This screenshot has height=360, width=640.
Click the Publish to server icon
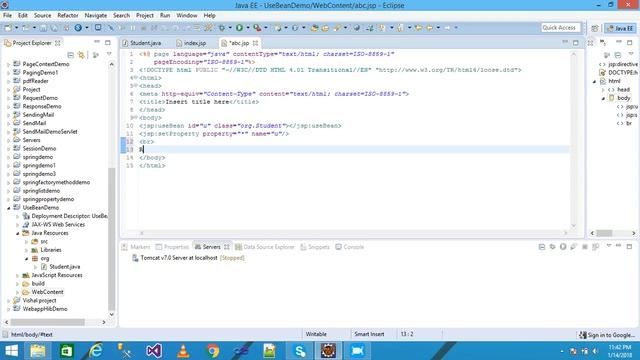(595, 247)
